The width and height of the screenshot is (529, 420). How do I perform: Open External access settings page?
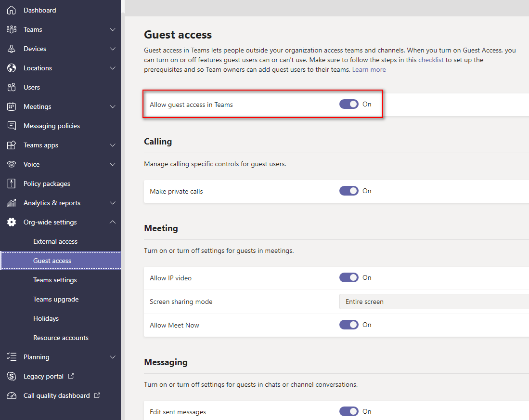55,241
